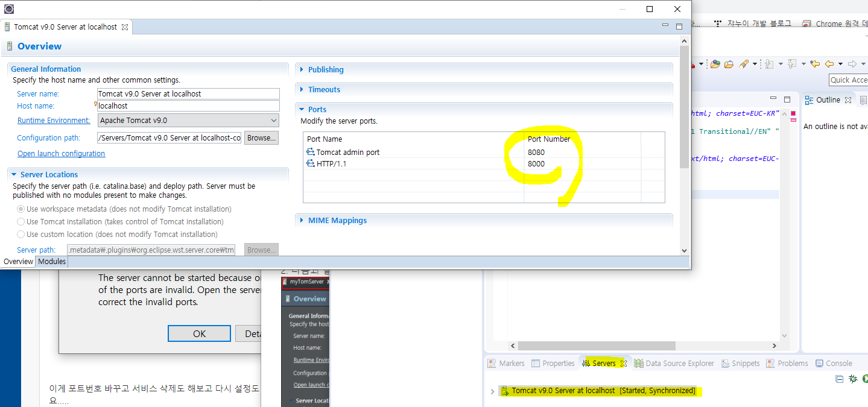Close the Servers view tab
Viewport: 868px width, 407px height.
coord(624,364)
